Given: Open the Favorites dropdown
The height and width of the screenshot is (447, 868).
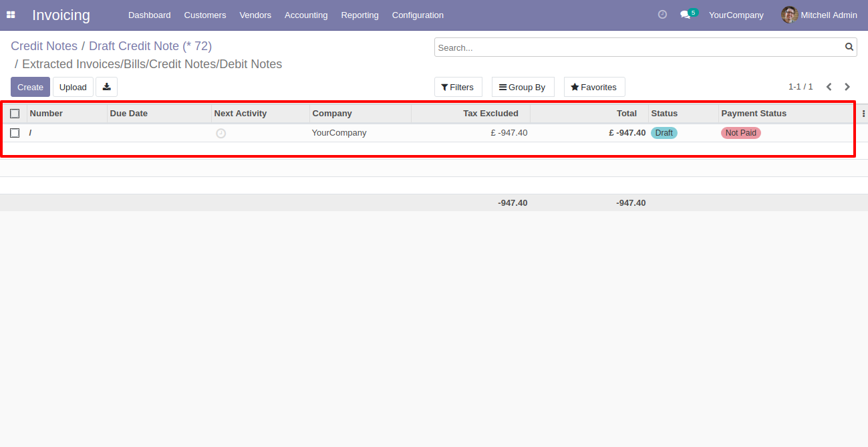Looking at the screenshot, I should (594, 87).
